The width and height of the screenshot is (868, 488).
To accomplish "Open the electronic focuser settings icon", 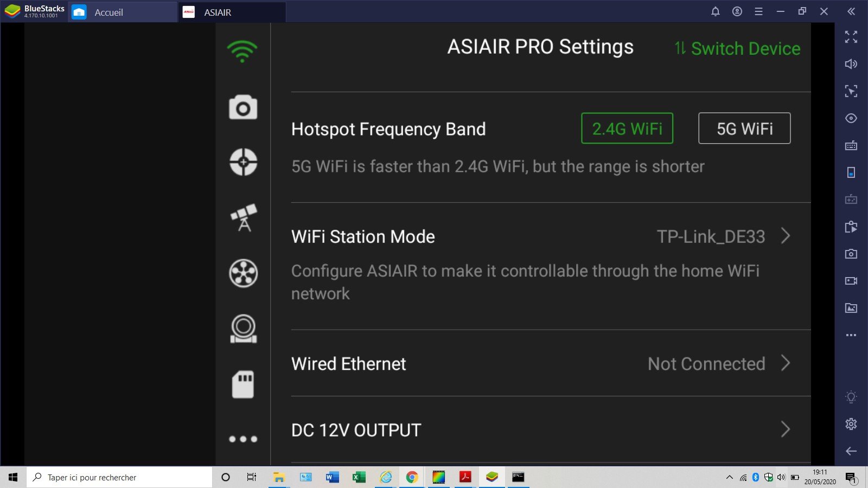I will point(243,329).
